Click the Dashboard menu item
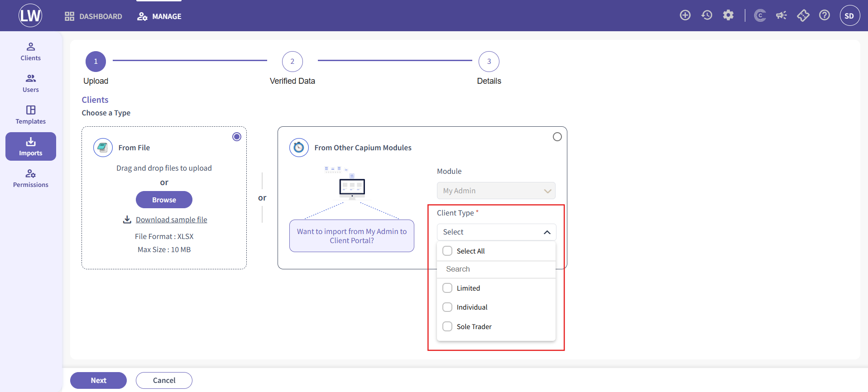The image size is (868, 392). (94, 16)
